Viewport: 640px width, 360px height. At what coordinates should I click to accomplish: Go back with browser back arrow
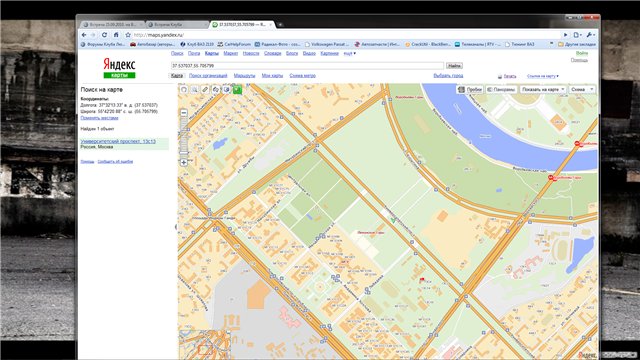point(84,35)
